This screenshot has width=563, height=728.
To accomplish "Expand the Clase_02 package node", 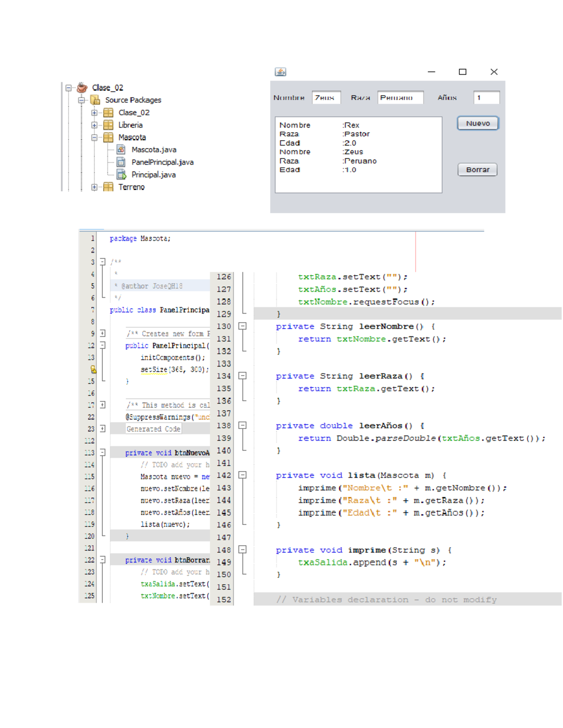I will (x=94, y=113).
